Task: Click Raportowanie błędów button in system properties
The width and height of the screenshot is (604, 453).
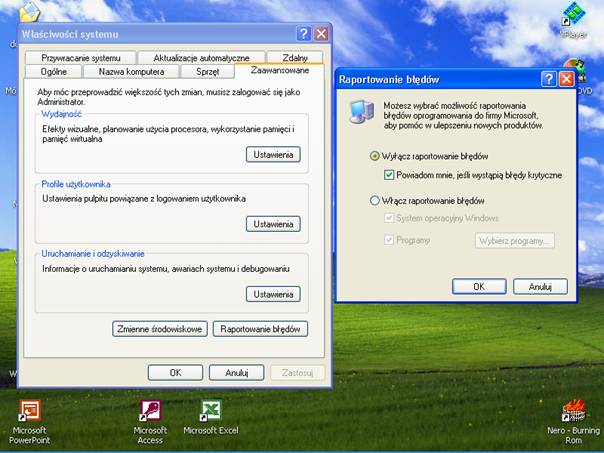Action: point(260,329)
